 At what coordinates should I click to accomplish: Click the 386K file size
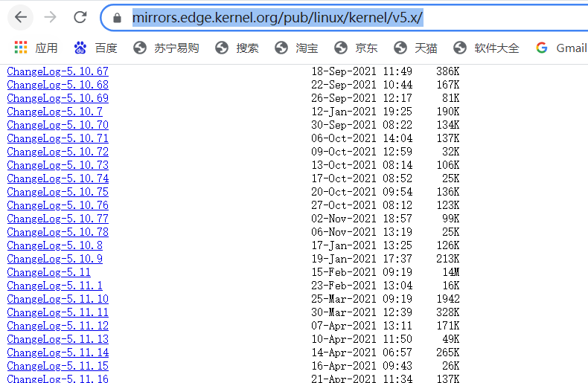[x=448, y=71]
